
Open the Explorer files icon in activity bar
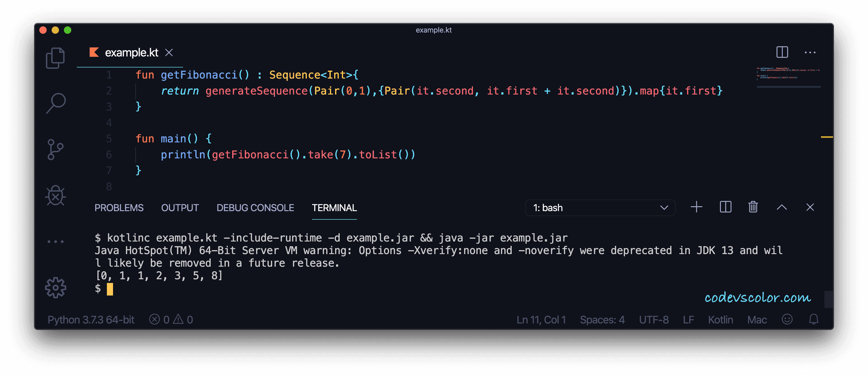click(55, 58)
